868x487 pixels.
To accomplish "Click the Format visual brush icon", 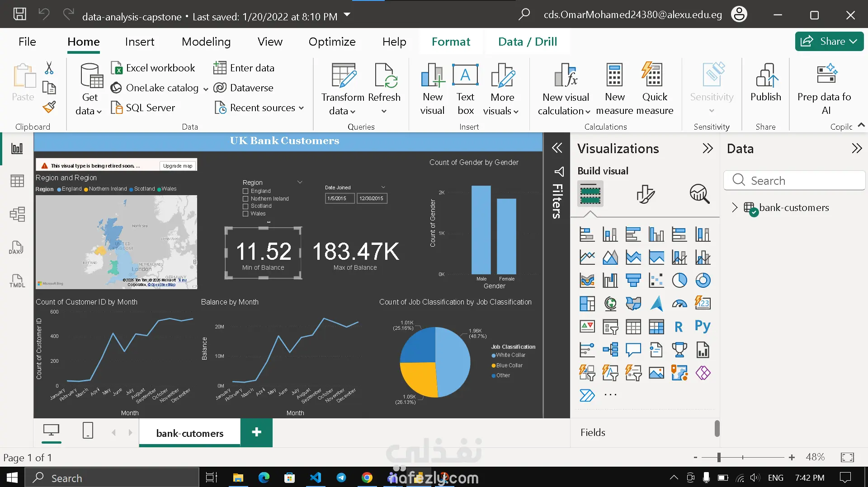I will (x=645, y=194).
